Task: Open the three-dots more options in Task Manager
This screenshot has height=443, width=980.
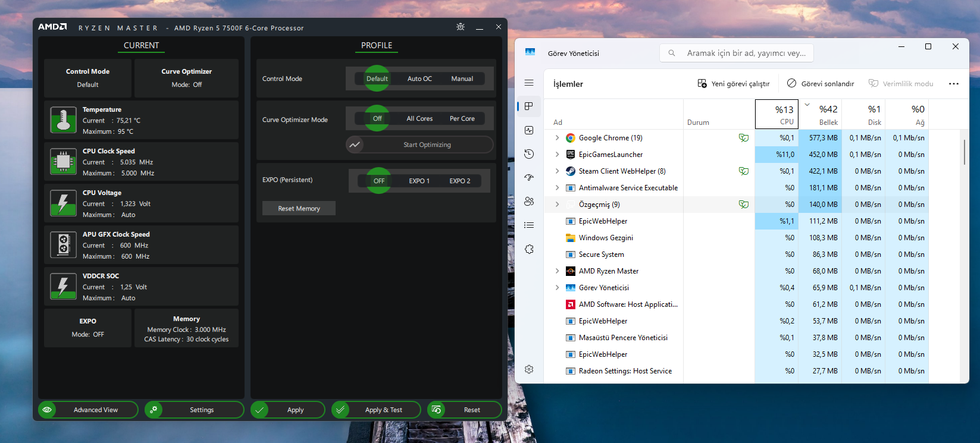Action: tap(954, 84)
